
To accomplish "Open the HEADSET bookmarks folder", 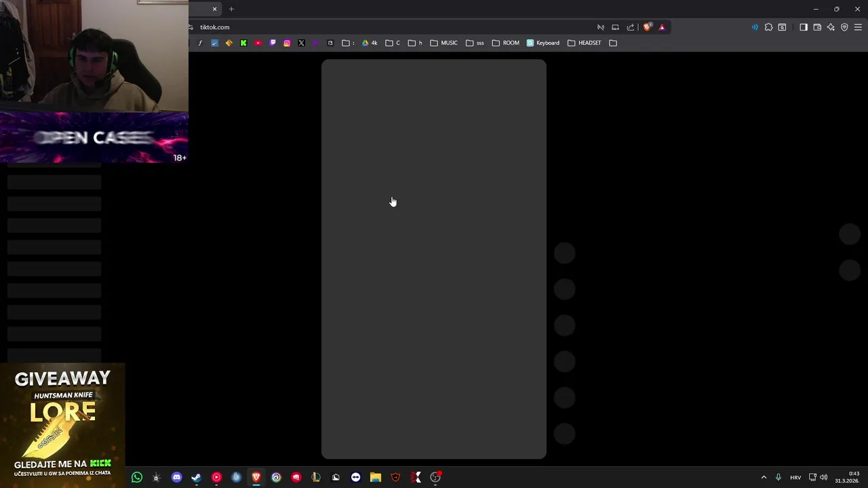I will tap(585, 43).
